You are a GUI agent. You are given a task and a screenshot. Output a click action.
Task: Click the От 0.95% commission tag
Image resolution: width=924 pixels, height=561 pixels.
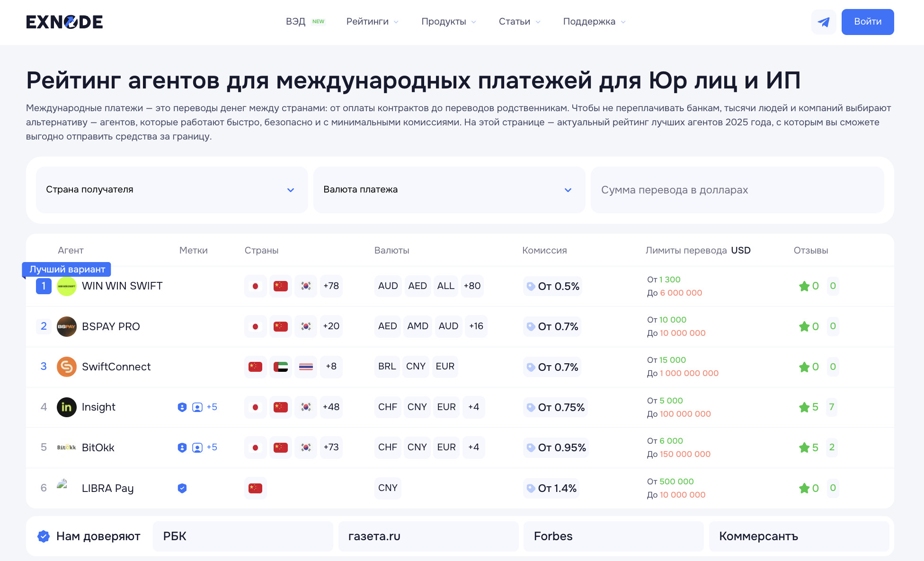[557, 447]
